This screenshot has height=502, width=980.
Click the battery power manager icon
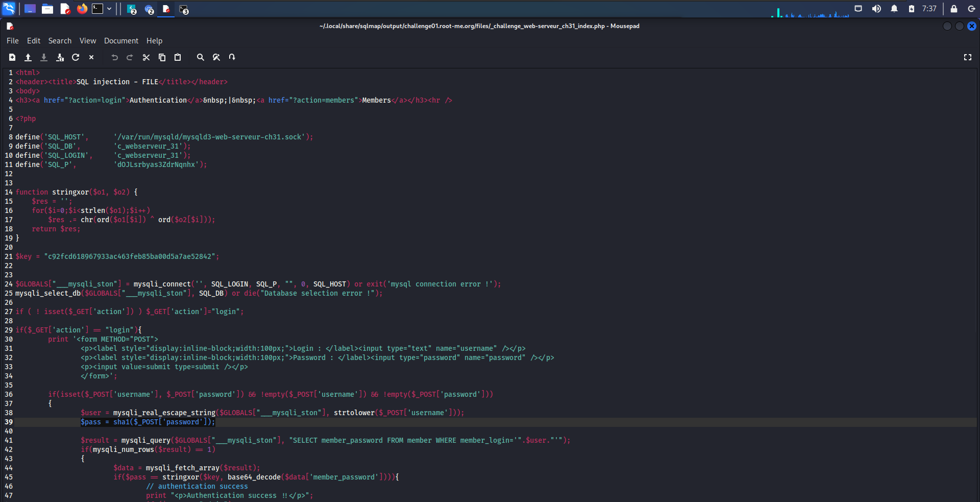pos(912,9)
